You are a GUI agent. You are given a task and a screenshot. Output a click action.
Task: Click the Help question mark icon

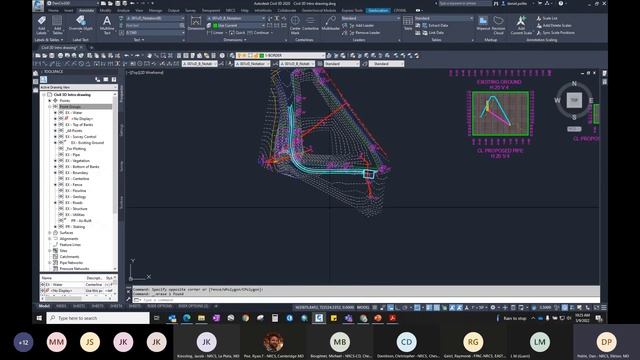pos(561,3)
